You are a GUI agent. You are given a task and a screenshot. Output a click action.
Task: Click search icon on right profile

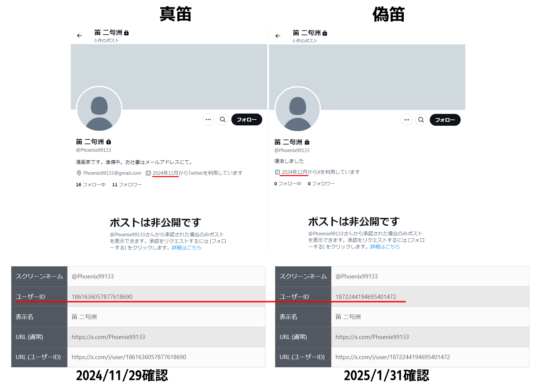(x=421, y=120)
